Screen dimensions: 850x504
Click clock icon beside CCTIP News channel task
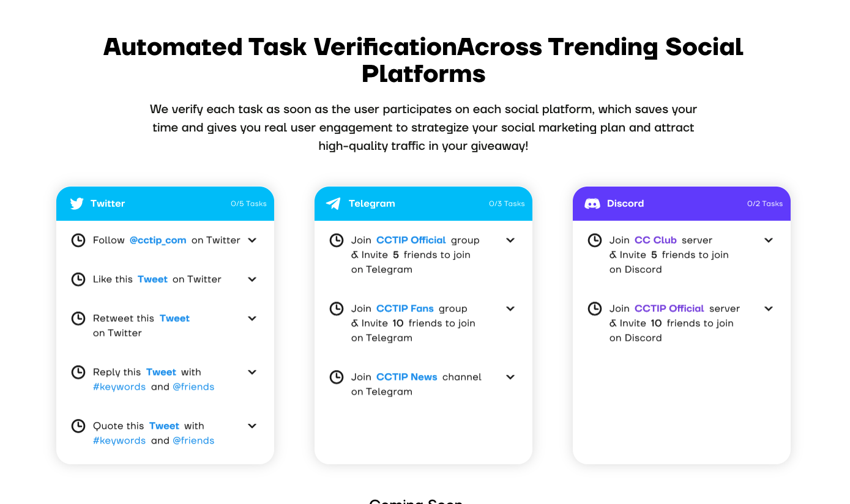[337, 377]
